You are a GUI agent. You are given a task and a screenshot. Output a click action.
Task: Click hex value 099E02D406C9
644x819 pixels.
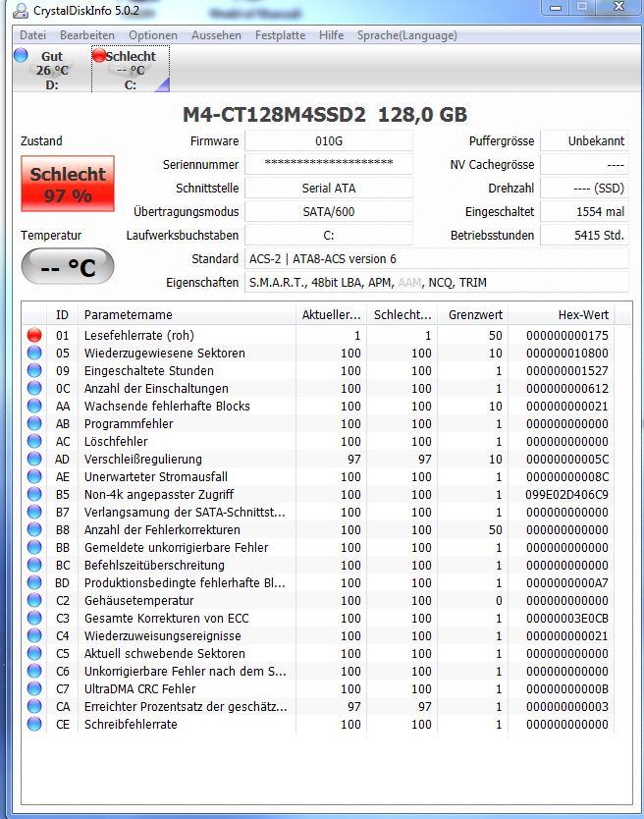[x=566, y=494]
